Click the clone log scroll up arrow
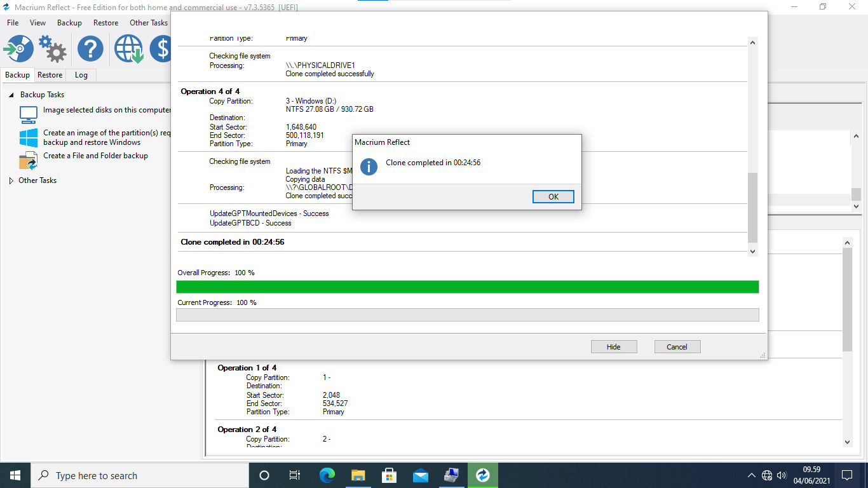The image size is (868, 488). click(753, 43)
